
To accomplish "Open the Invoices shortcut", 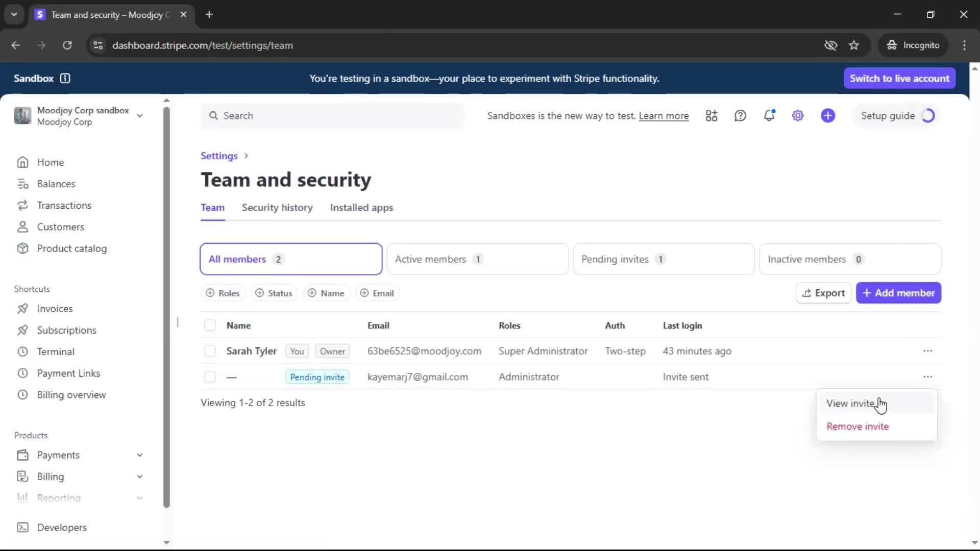I will [x=55, y=309].
